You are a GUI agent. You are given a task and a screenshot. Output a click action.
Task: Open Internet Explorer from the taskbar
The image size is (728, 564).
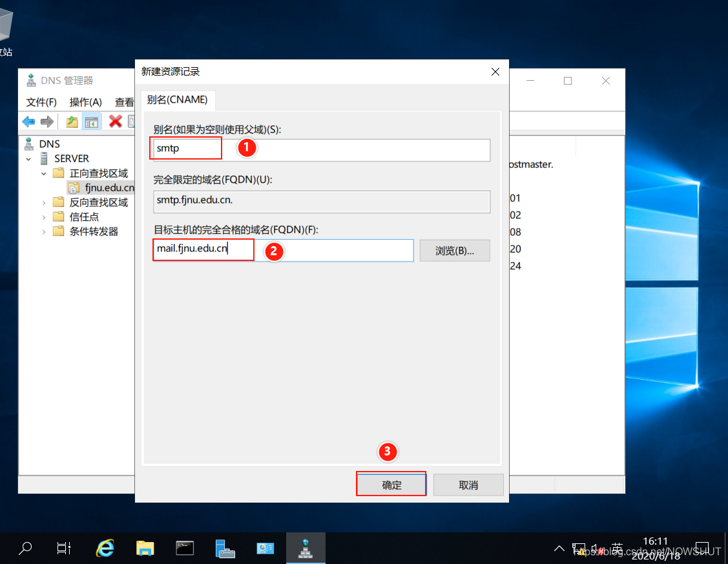[105, 548]
